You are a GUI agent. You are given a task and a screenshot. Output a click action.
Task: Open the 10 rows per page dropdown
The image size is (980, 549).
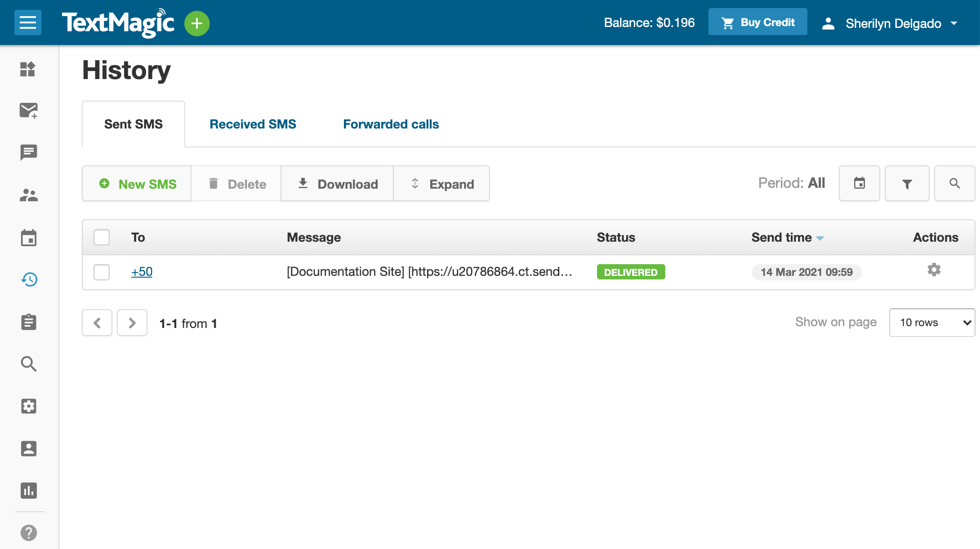932,323
